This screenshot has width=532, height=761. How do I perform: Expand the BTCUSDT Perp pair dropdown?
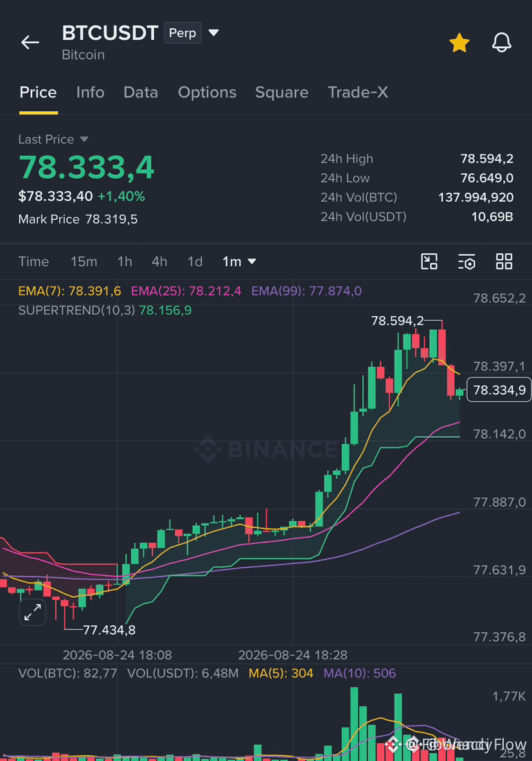click(x=213, y=33)
